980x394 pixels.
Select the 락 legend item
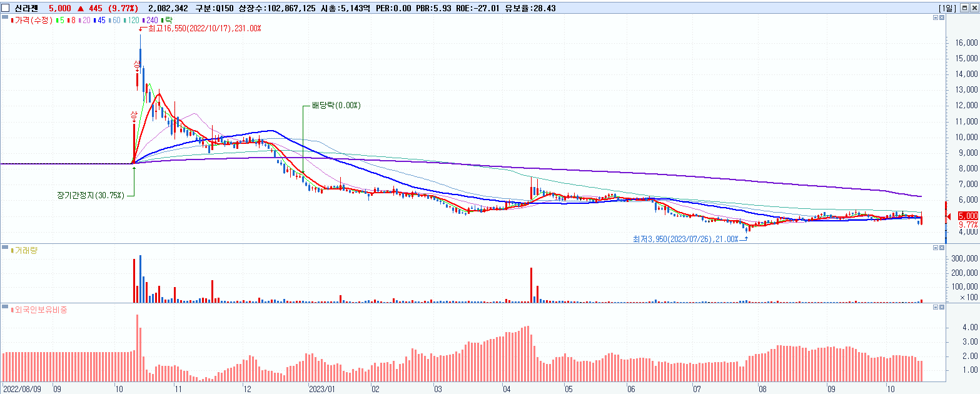pyautogui.click(x=166, y=20)
